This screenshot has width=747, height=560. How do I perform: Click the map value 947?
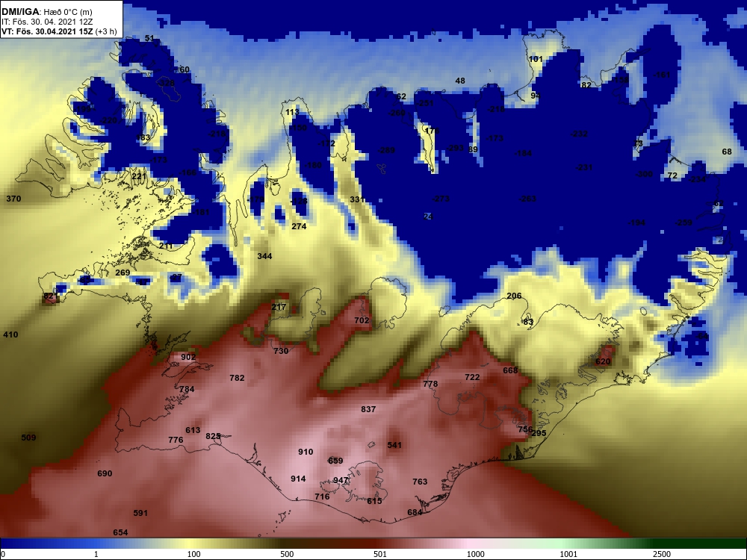point(341,480)
